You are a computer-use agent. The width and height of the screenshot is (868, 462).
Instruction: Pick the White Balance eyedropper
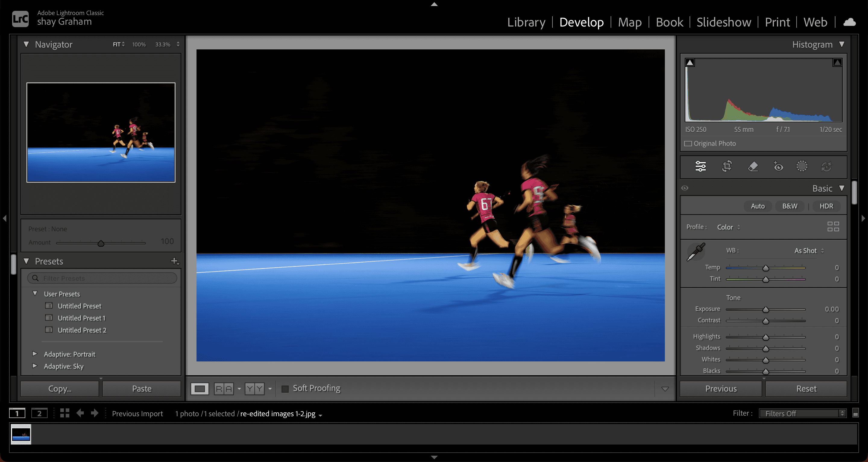click(696, 251)
